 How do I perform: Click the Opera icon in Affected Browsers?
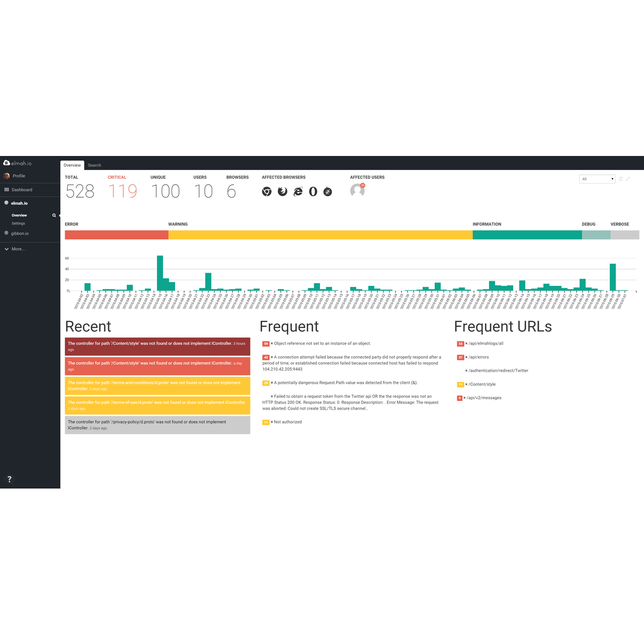point(312,192)
